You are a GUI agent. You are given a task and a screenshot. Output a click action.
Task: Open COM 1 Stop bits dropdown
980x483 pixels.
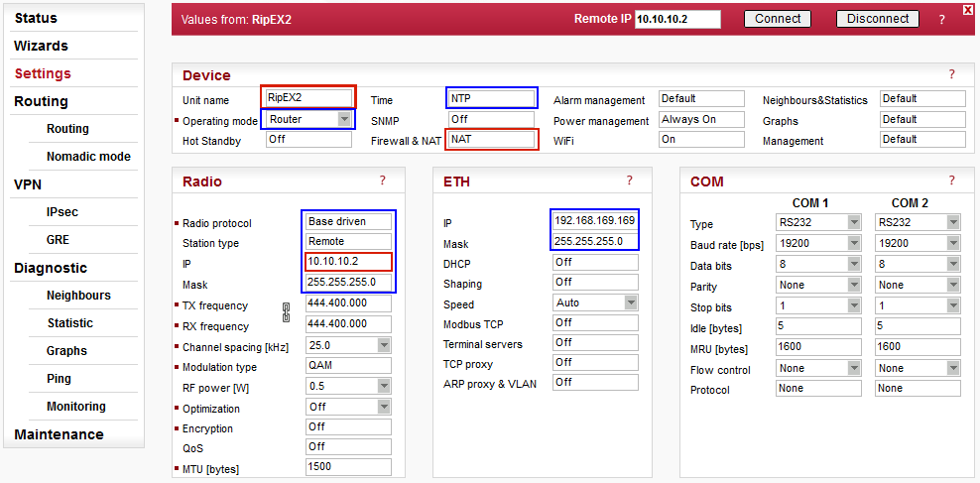818,305
